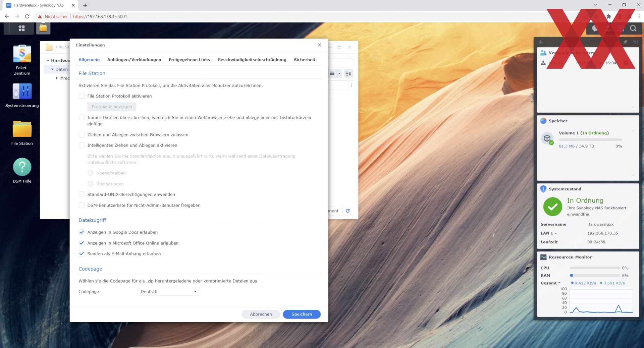Click the DSM notifications chat icon
644x348 pixels.
pyautogui.click(x=595, y=28)
